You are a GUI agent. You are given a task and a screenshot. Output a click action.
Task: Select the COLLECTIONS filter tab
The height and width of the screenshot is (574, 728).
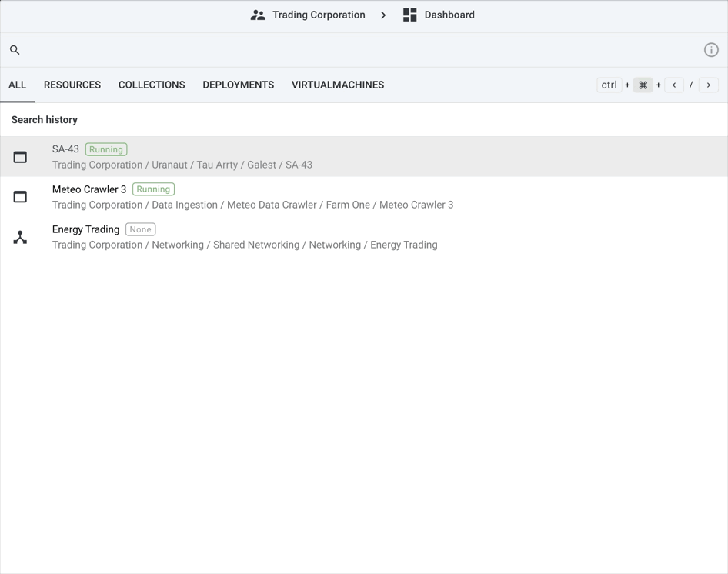(x=152, y=85)
